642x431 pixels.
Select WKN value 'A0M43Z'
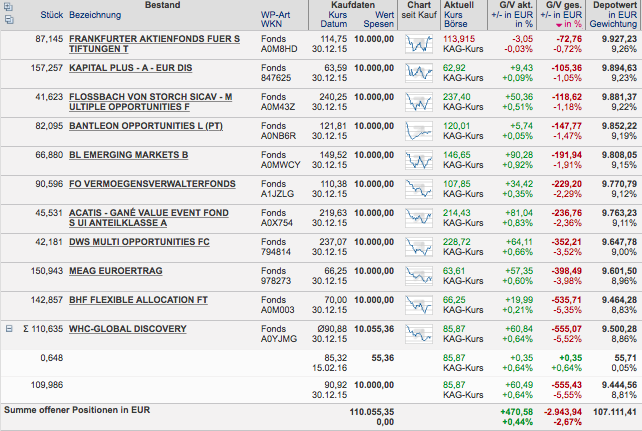278,107
